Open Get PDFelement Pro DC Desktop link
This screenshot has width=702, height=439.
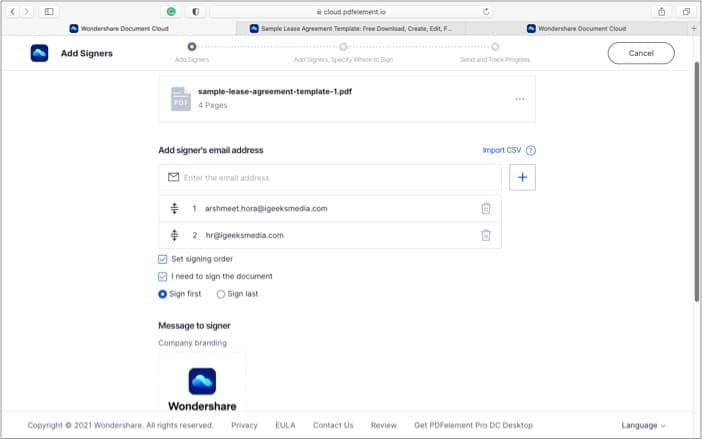pyautogui.click(x=473, y=425)
